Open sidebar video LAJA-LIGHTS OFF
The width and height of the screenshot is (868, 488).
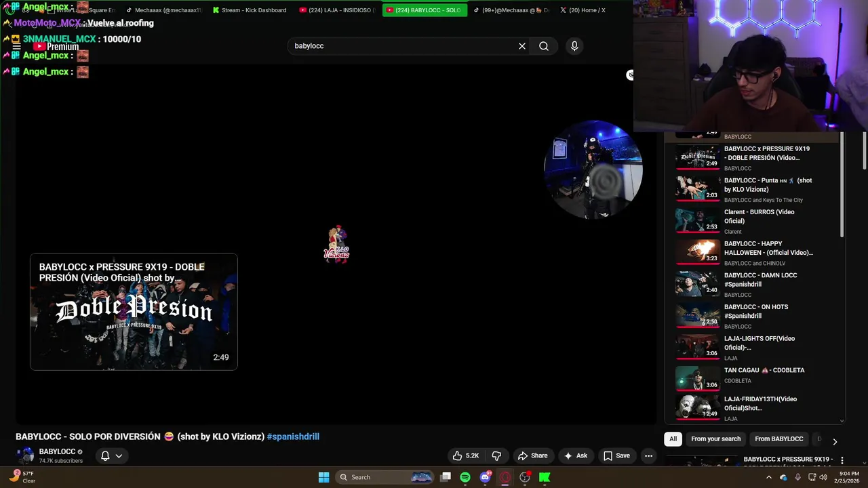tap(758, 348)
